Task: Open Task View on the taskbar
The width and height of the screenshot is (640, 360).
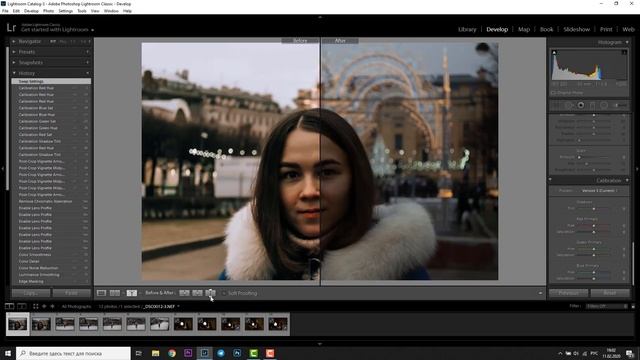Action: (139, 353)
